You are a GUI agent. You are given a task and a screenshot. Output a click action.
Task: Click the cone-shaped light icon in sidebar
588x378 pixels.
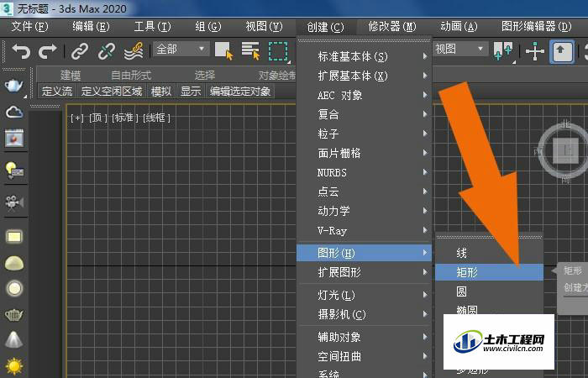14,339
